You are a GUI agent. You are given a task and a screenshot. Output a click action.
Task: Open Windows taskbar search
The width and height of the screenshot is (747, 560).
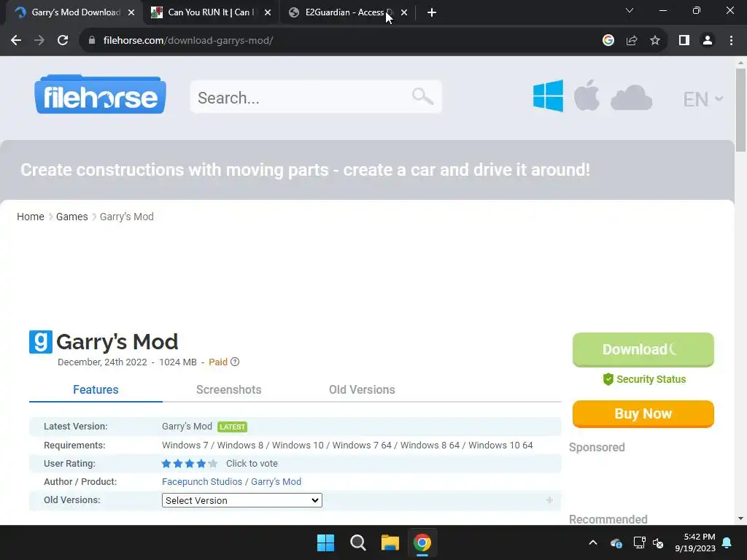pos(357,542)
